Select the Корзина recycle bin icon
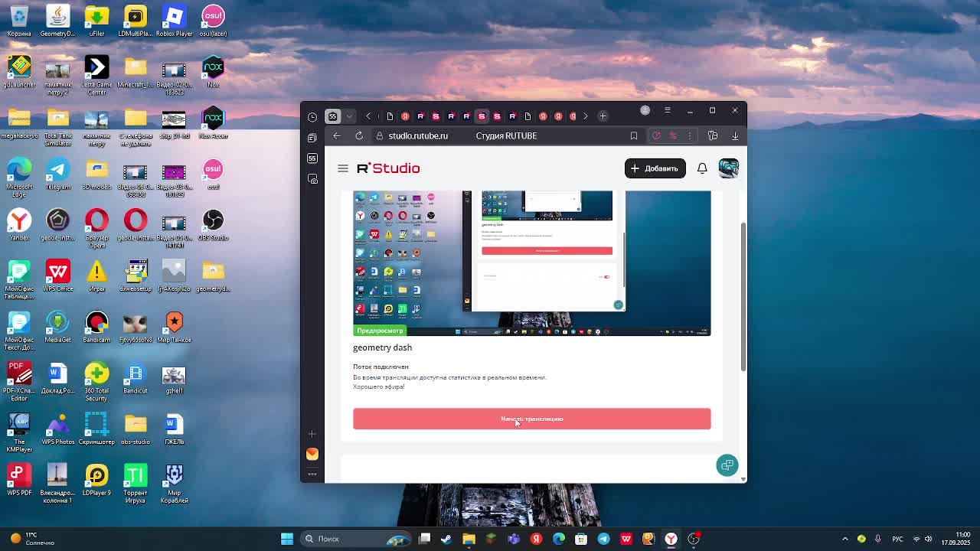The height and width of the screenshot is (551, 980). [19, 21]
